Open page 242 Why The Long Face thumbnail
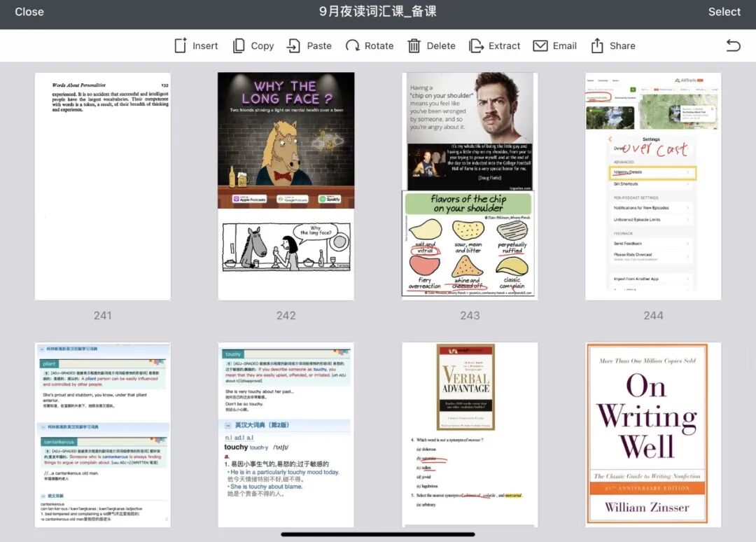The width and height of the screenshot is (756, 542). [286, 186]
